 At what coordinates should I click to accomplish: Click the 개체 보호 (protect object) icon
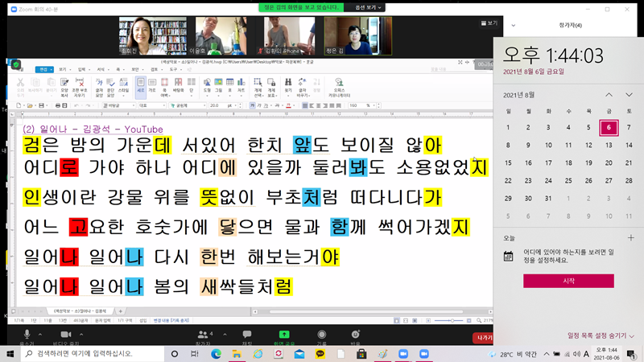click(271, 87)
